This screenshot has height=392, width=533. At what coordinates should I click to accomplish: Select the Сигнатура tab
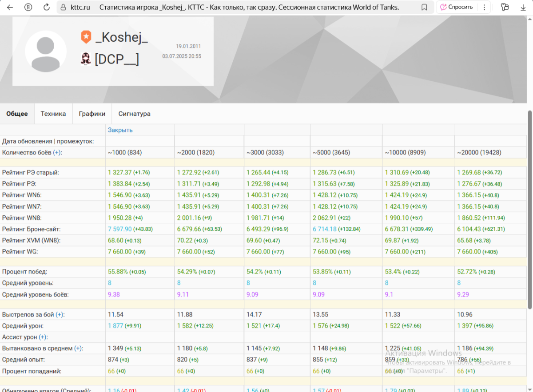pos(134,114)
